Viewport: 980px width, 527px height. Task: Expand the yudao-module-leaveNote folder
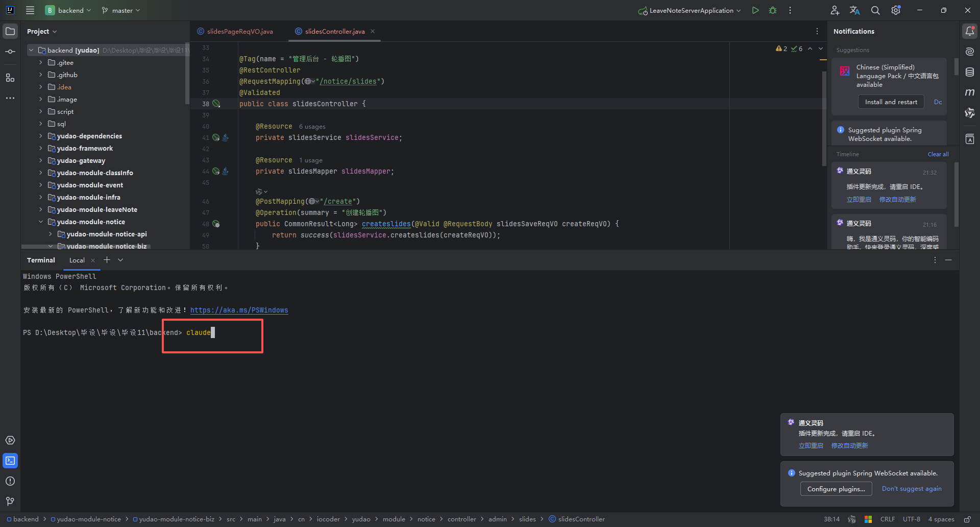coord(41,209)
